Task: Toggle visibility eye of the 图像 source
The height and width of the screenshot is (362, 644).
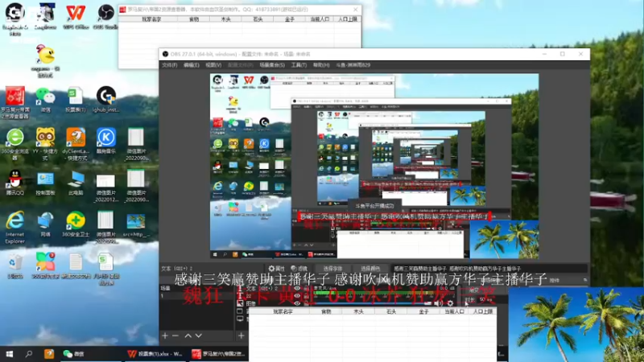Action: (x=297, y=303)
